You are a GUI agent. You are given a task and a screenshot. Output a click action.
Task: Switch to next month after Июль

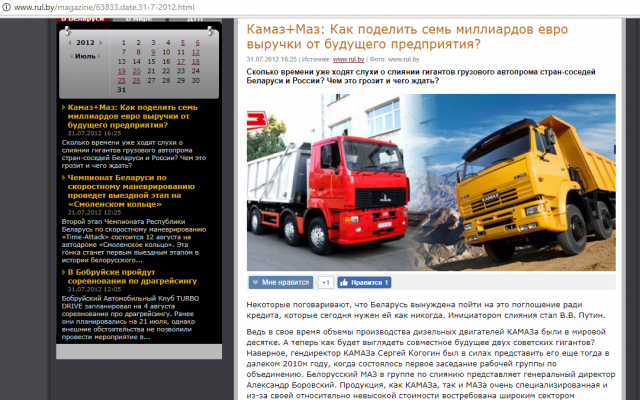[99, 56]
